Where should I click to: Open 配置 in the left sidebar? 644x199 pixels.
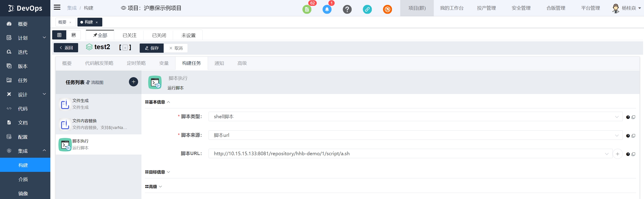pos(25,137)
